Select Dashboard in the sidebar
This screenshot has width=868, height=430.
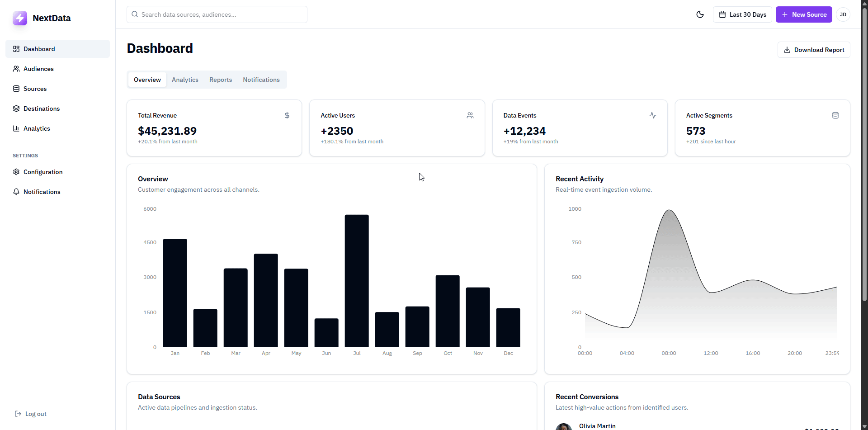click(39, 49)
